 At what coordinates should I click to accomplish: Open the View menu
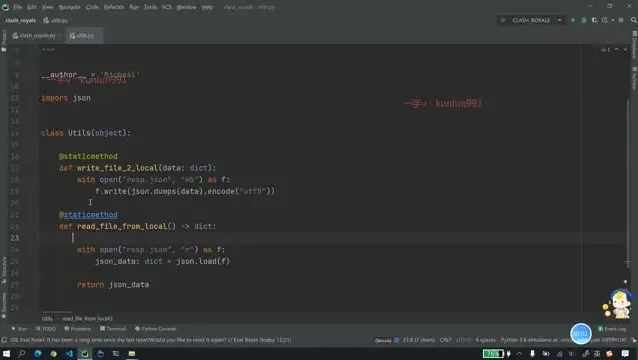click(x=48, y=7)
